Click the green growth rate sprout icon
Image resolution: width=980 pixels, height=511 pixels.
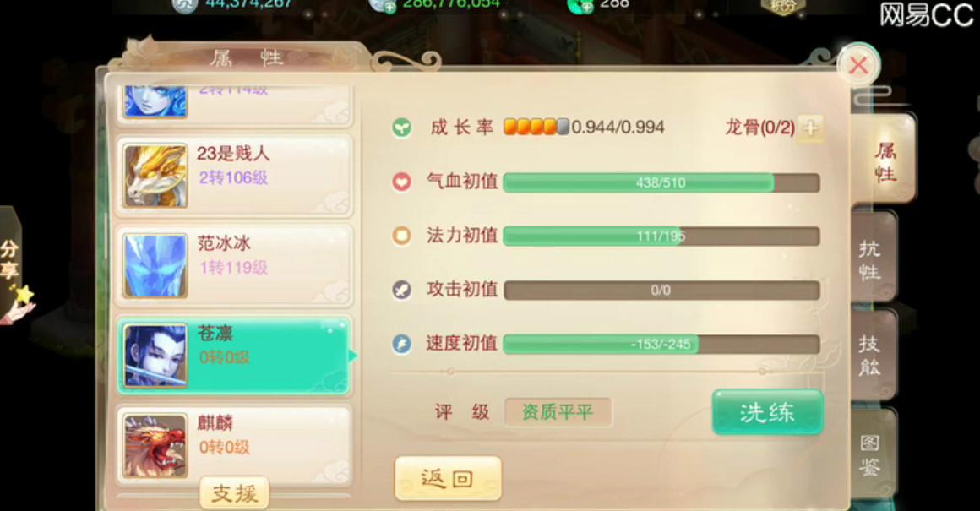[401, 128]
